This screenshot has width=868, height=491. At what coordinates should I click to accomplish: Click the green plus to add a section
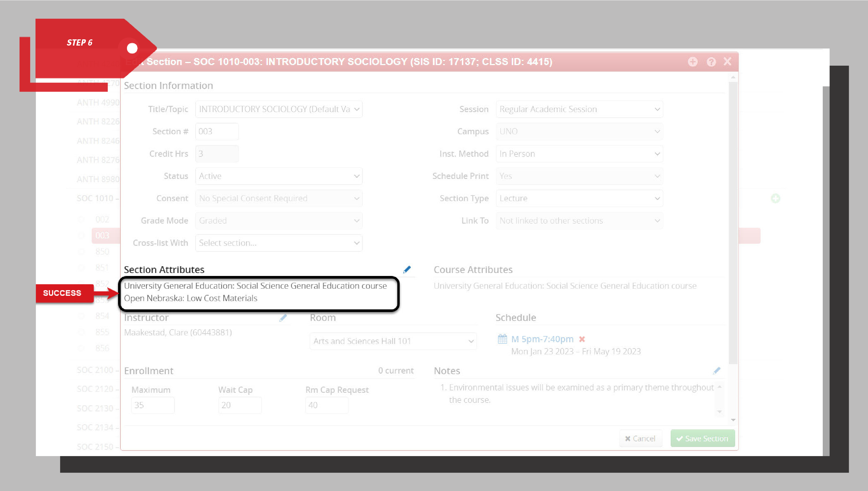(775, 198)
